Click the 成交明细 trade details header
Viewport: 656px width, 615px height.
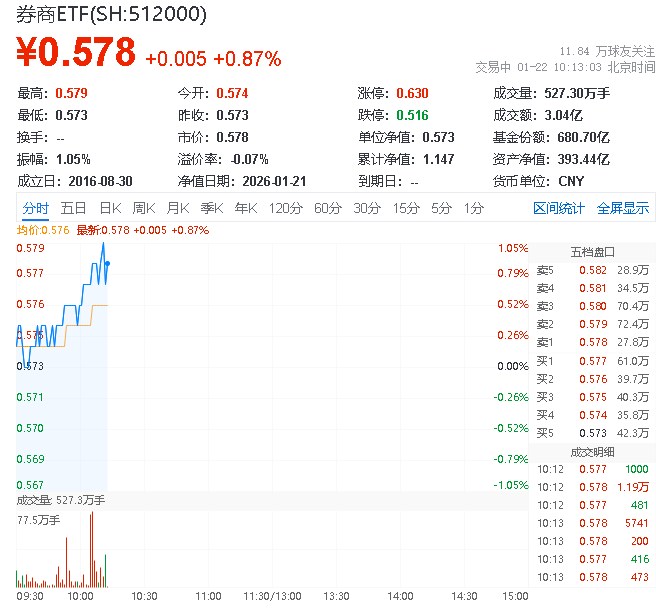tap(592, 451)
